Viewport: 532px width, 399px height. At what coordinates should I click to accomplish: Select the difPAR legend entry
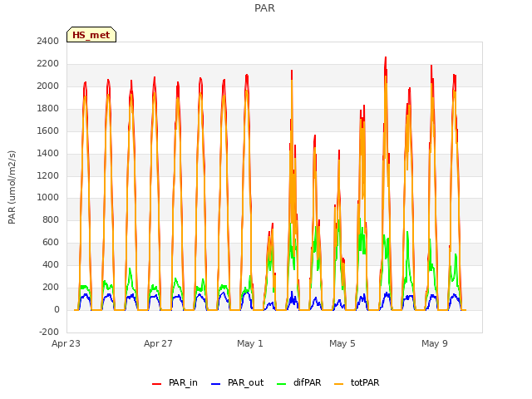point(299,382)
